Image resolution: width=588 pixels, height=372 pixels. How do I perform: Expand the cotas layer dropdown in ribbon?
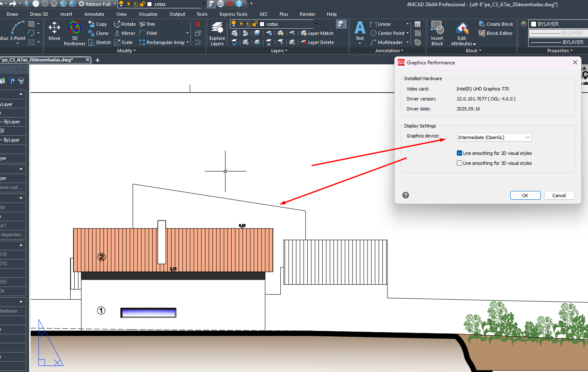pos(316,24)
